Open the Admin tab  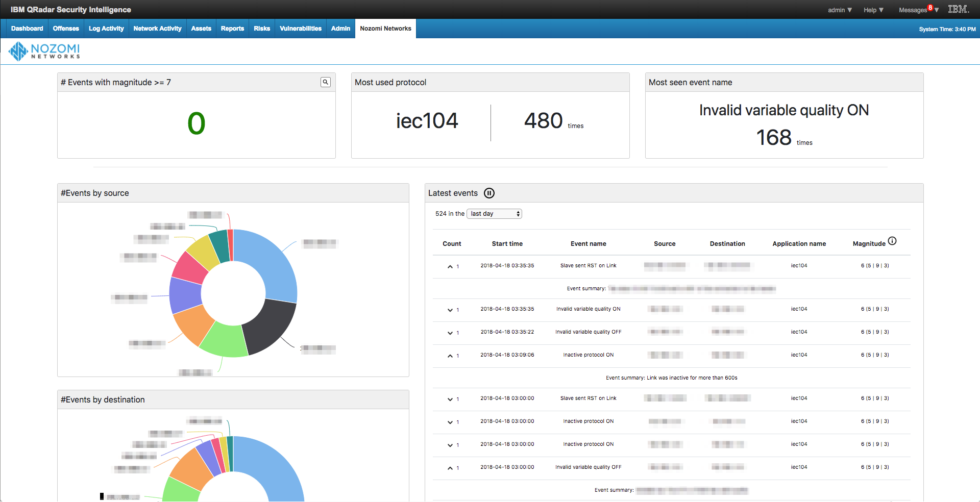[x=340, y=28]
